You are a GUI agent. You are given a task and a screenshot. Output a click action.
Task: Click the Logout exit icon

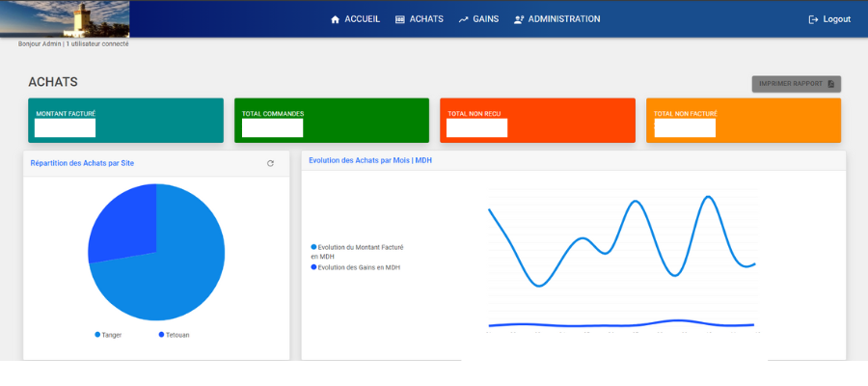point(813,19)
